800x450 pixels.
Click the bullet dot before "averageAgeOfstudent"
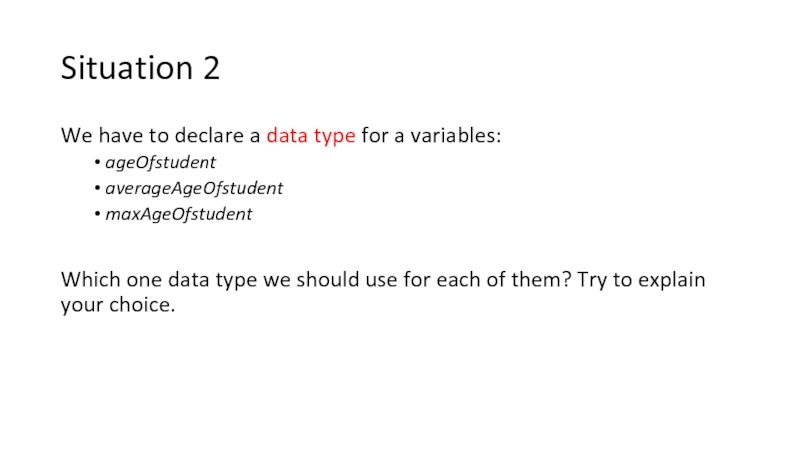pyautogui.click(x=93, y=188)
